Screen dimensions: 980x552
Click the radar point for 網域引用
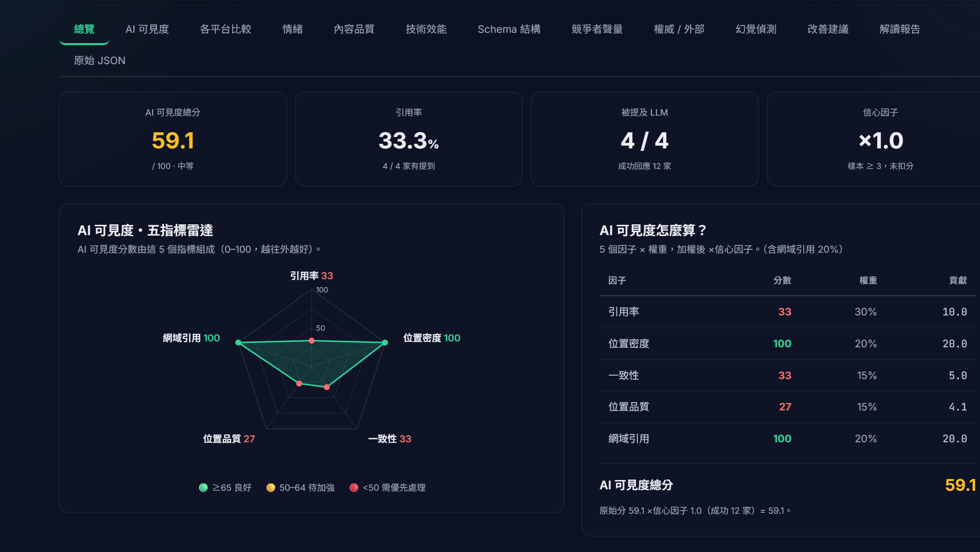pyautogui.click(x=238, y=342)
